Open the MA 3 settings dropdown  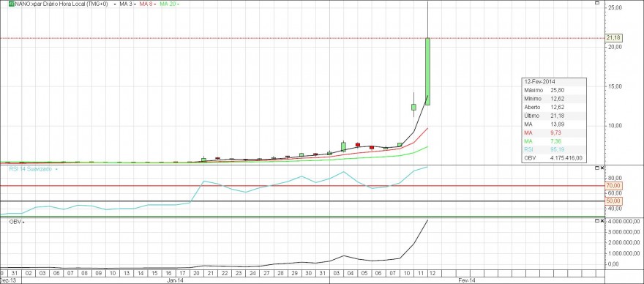135,4
